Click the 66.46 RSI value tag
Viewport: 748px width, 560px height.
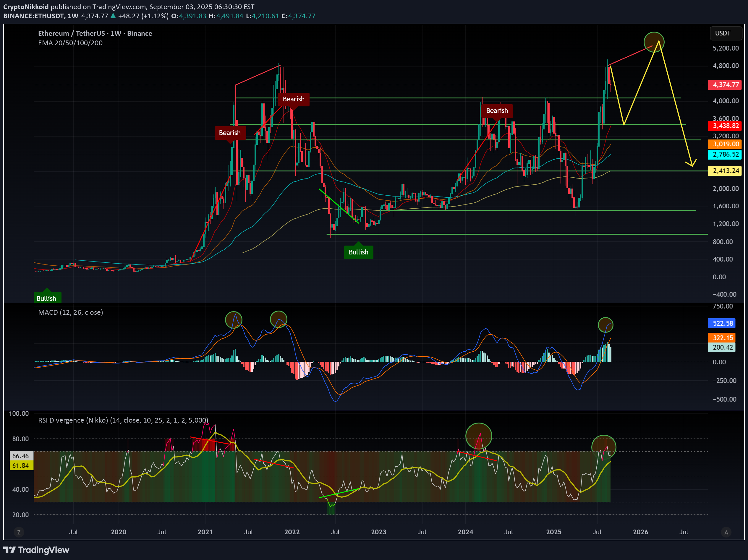[x=21, y=456]
